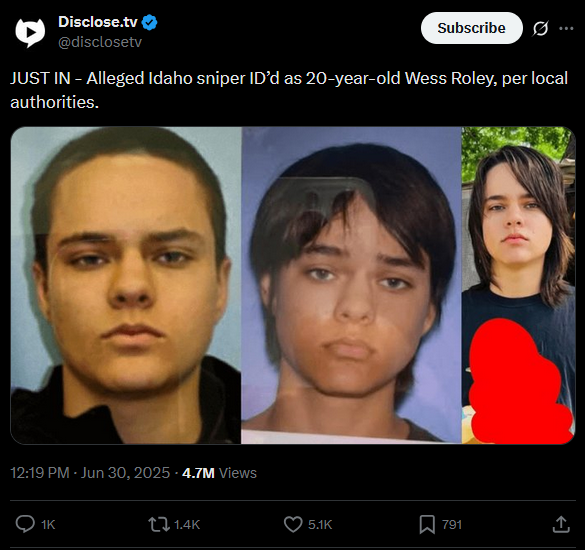Open the Grok explain post icon
Screen dimensions: 585x550
point(540,28)
